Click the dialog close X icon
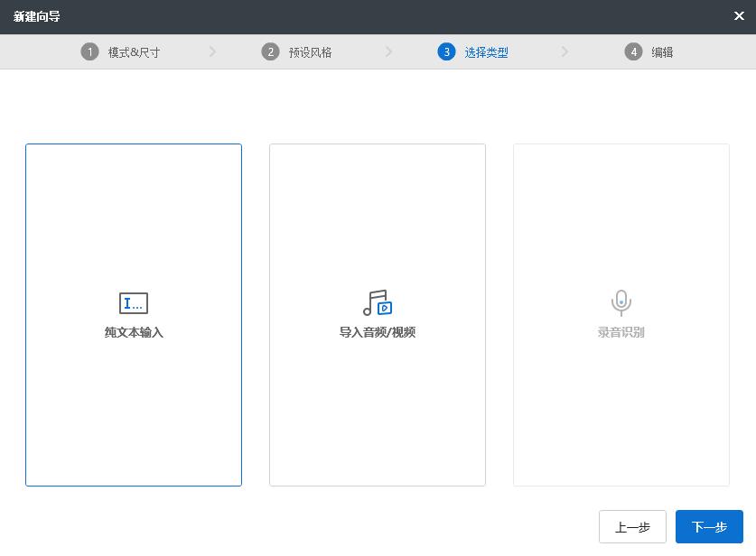756x556 pixels. click(x=739, y=15)
